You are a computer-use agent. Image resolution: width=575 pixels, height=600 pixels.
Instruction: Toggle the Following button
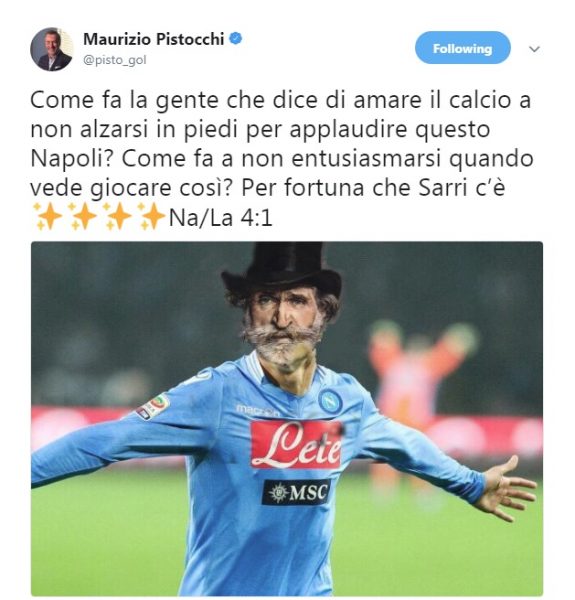[x=463, y=48]
